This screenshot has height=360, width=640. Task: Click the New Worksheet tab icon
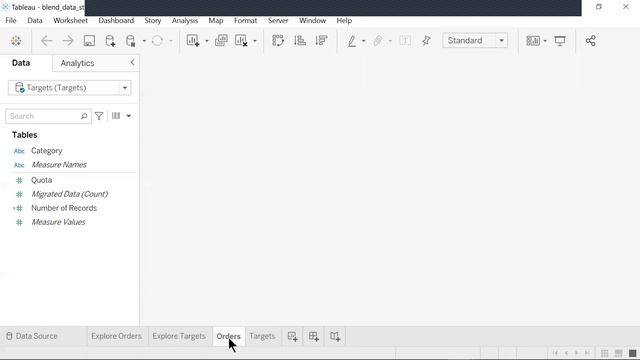[293, 336]
